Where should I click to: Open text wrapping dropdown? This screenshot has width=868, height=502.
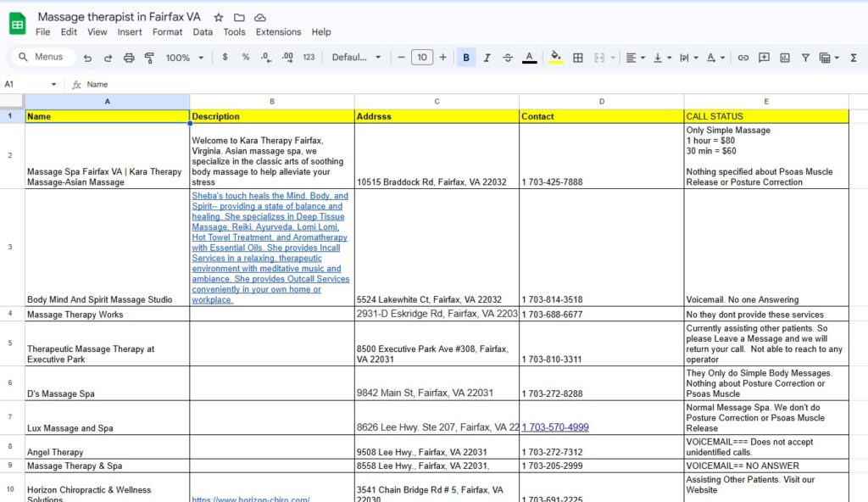(x=688, y=58)
